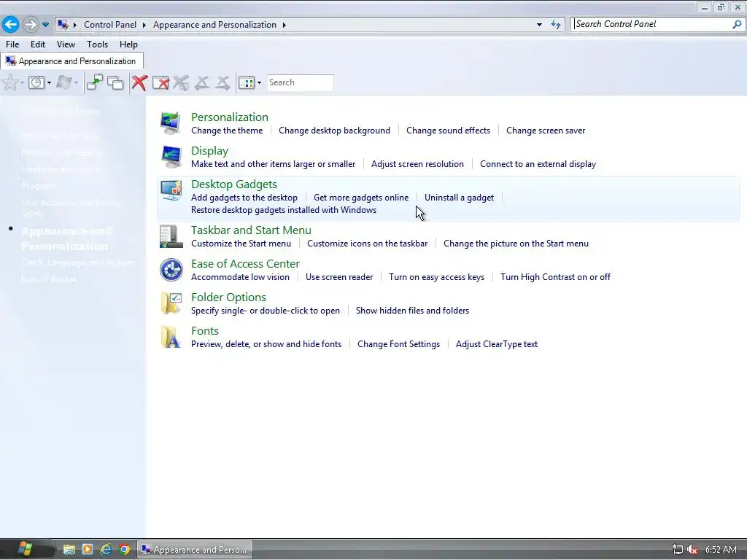Image resolution: width=747 pixels, height=560 pixels.
Task: Expand arrow before Control Panel breadcrumb
Action: point(75,25)
